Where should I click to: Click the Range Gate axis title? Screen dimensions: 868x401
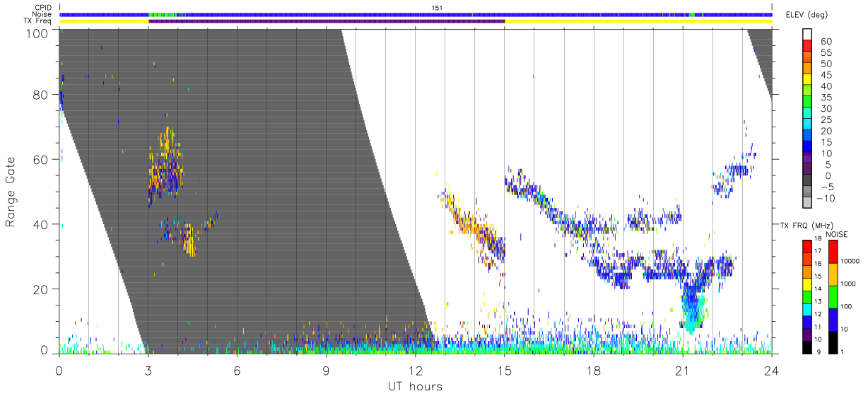pyautogui.click(x=10, y=192)
